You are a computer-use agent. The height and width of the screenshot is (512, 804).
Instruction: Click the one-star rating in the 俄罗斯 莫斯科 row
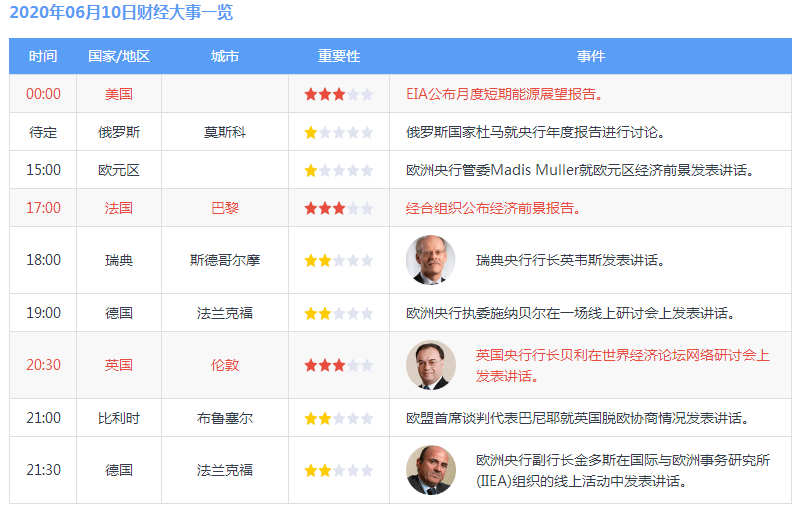(x=339, y=132)
